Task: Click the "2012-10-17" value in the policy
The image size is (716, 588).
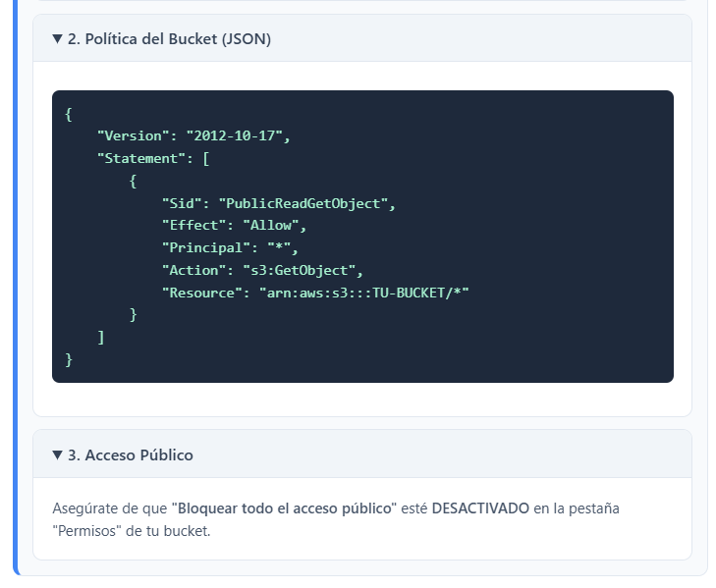Action: click(x=239, y=135)
